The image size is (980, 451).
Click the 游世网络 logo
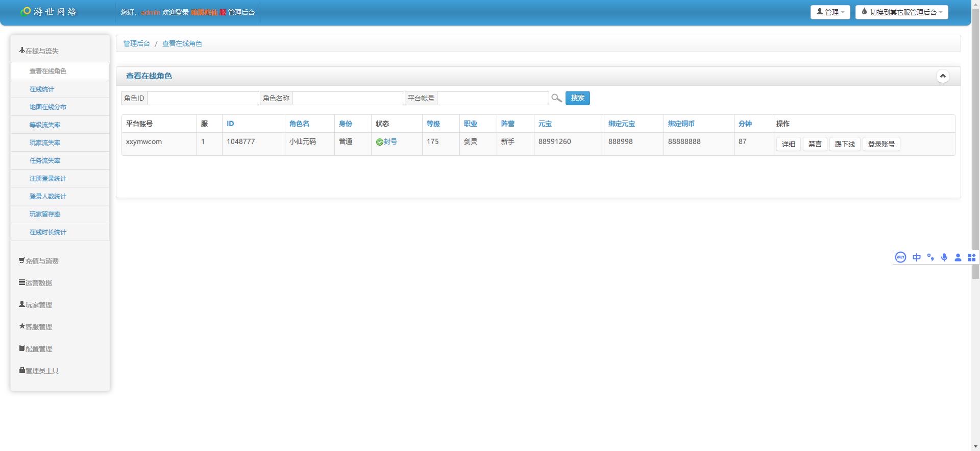pos(48,11)
